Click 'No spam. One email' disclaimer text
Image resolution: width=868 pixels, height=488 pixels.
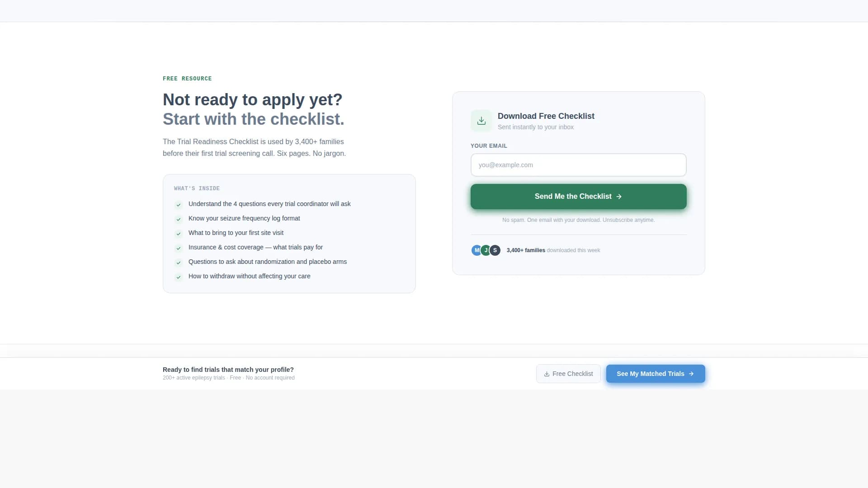pyautogui.click(x=578, y=220)
